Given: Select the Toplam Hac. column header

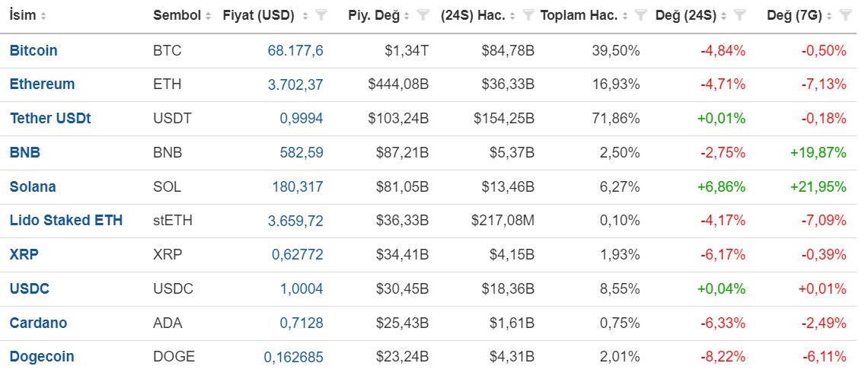Looking at the screenshot, I should pyautogui.click(x=579, y=15).
